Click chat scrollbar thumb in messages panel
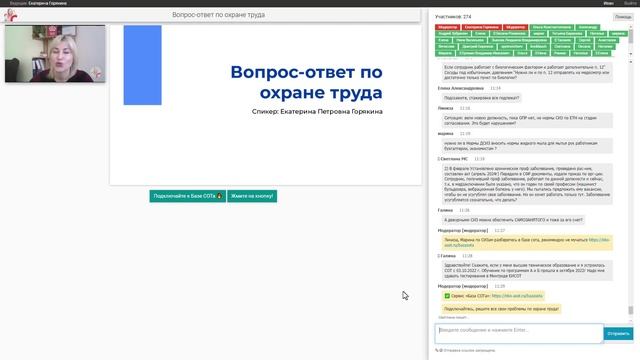The height and width of the screenshot is (360, 640). [x=631, y=310]
